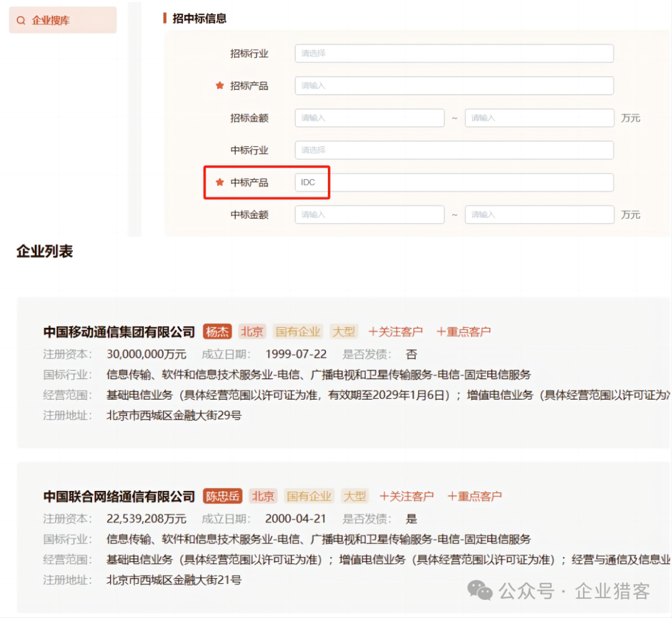
Task: Click the 招标产品 field label
Action: click(x=249, y=86)
